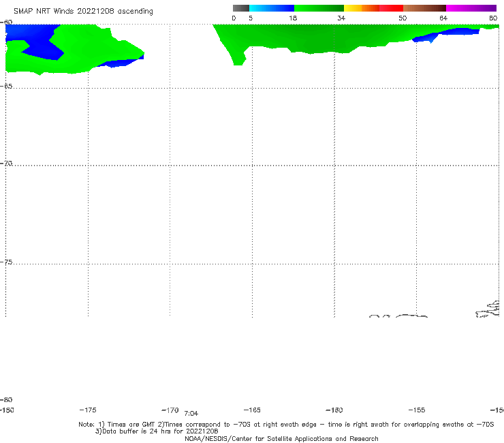Image resolution: width=504 pixels, height=443 pixels.
Task: Click the color bar label '5'
Action: tap(251, 18)
